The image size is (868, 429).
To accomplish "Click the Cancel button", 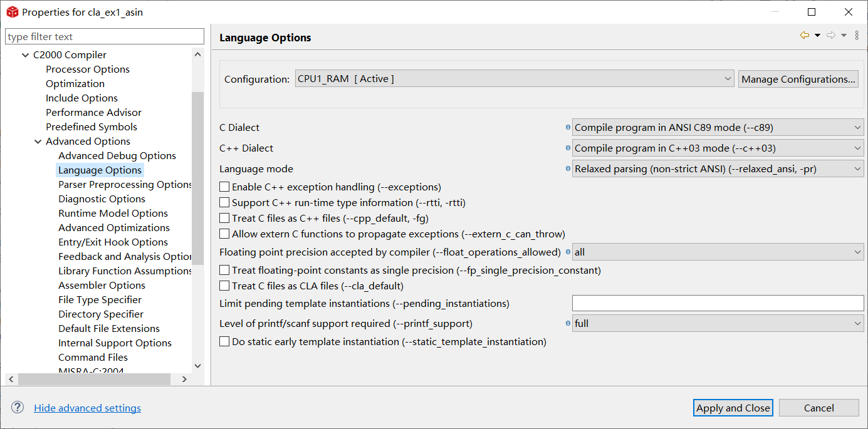I will tap(819, 408).
